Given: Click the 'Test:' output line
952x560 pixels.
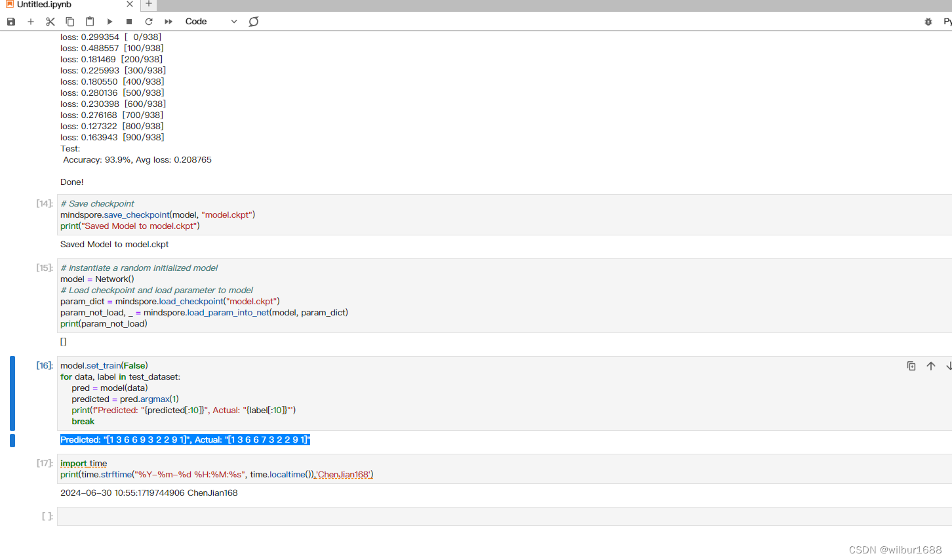Looking at the screenshot, I should coord(70,149).
